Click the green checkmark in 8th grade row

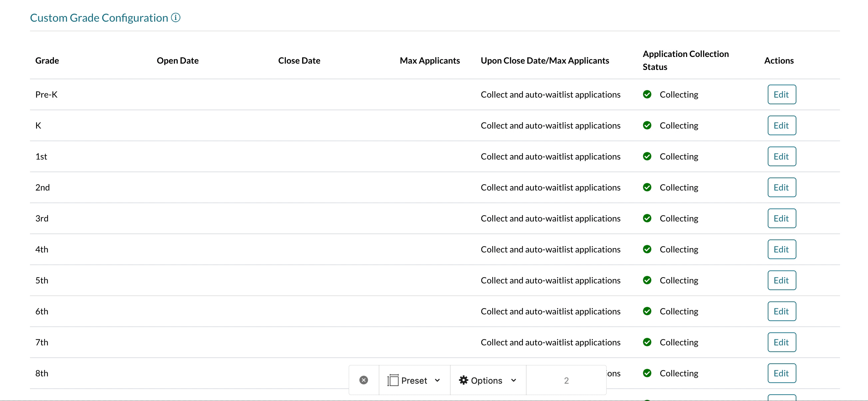[x=647, y=373]
